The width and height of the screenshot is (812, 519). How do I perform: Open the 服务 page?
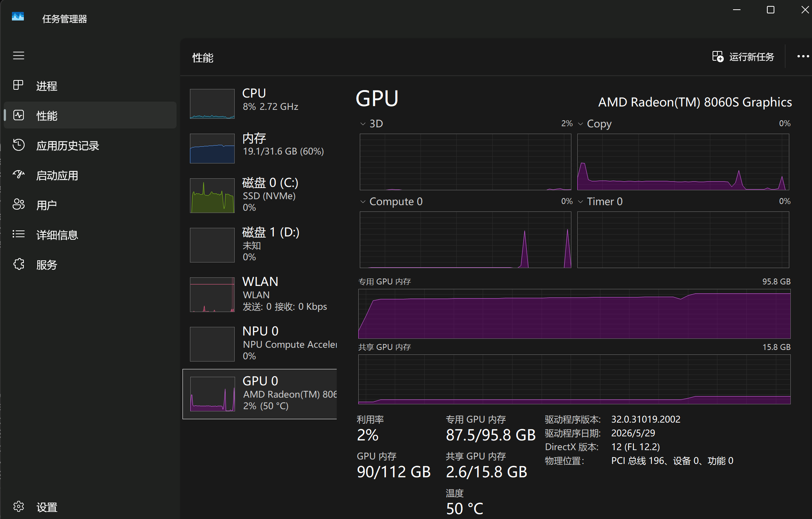tap(90, 264)
